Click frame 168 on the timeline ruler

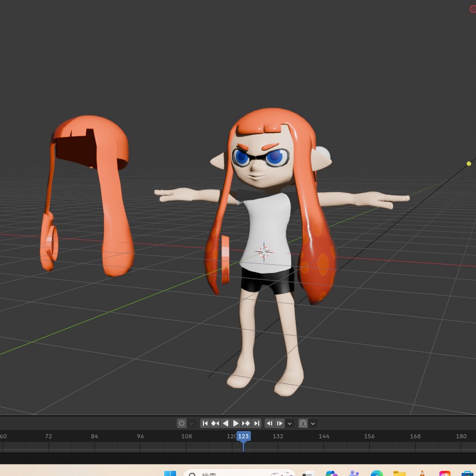pos(415,436)
